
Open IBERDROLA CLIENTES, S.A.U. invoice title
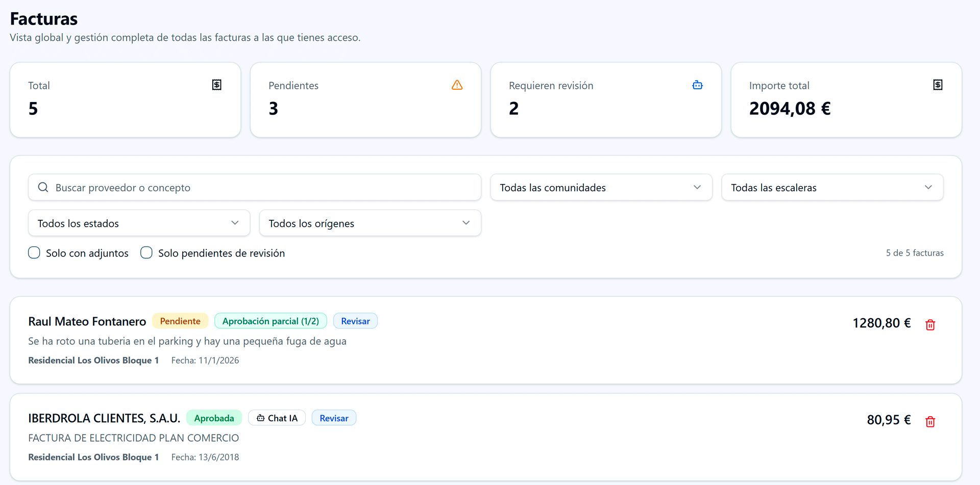104,418
